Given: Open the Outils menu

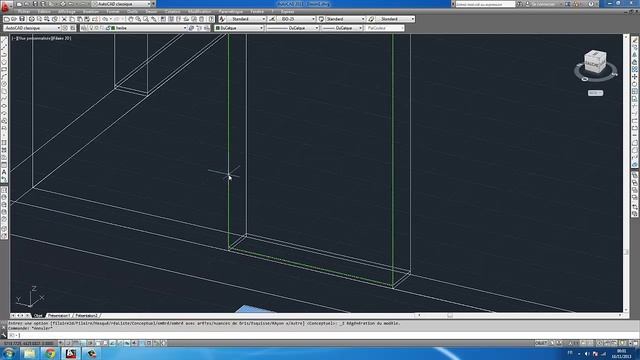Looking at the screenshot, I should tap(132, 12).
